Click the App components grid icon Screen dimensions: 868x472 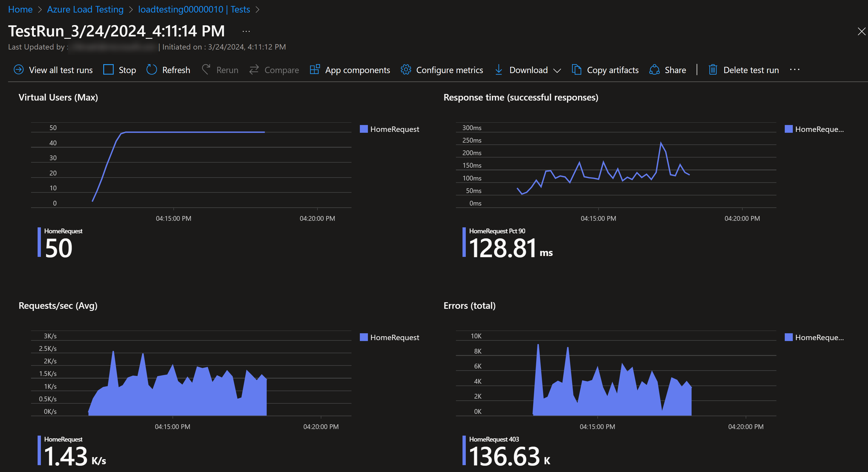pyautogui.click(x=315, y=70)
